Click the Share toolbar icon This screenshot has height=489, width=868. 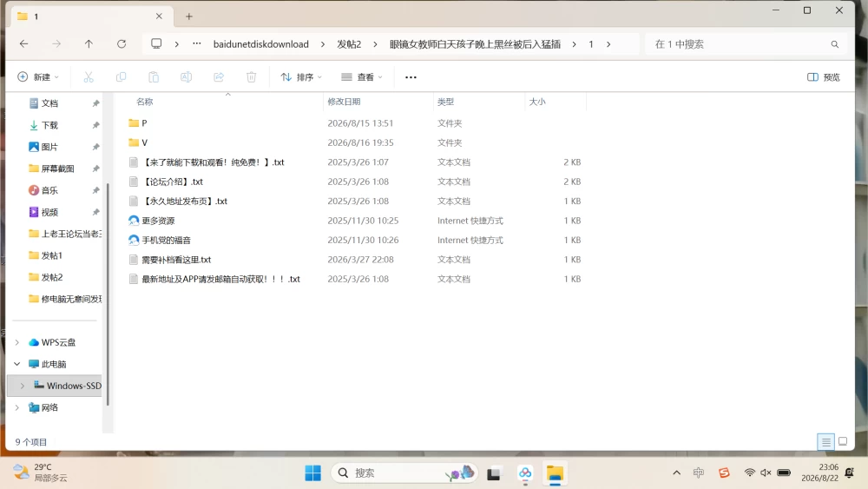coord(219,77)
